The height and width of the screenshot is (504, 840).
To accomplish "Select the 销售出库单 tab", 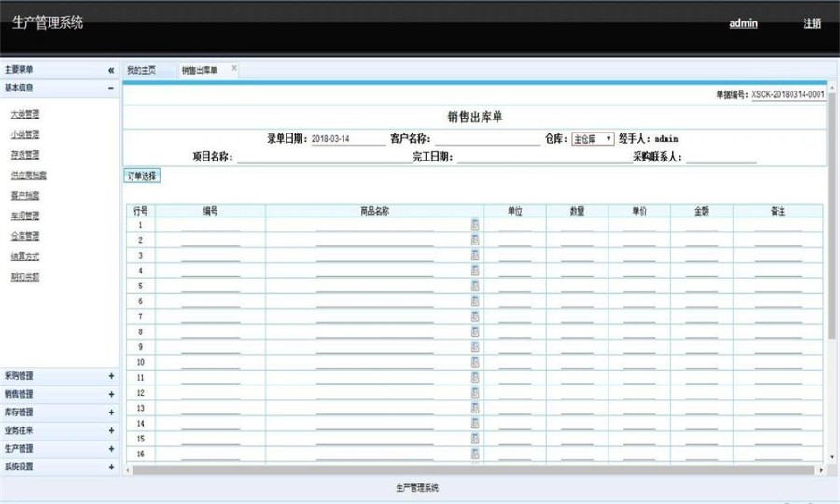I will [200, 70].
